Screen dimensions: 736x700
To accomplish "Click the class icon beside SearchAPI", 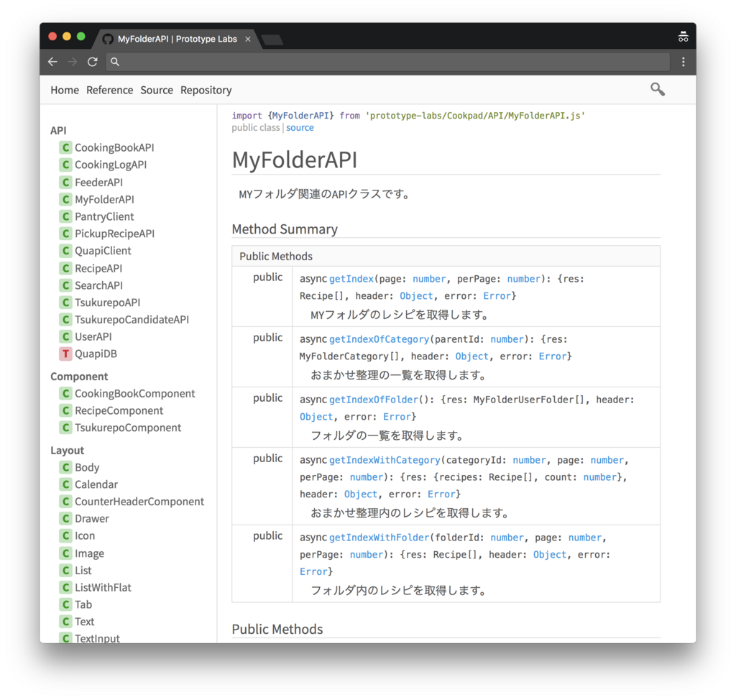I will 65,285.
